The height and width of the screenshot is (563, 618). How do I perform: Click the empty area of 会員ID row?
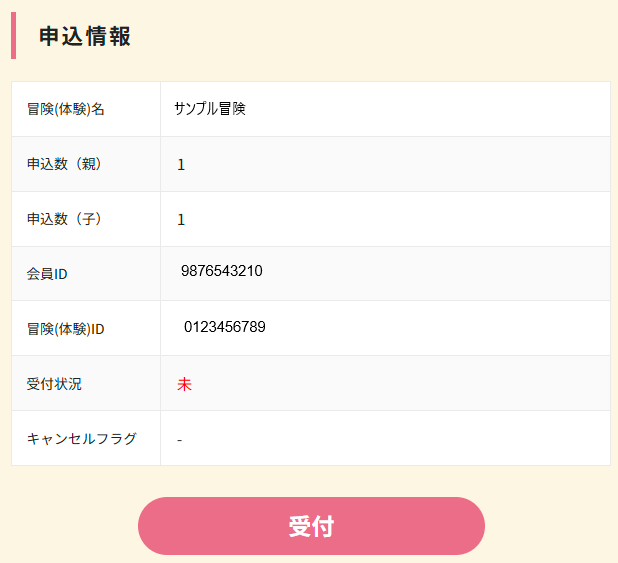[x=437, y=274]
